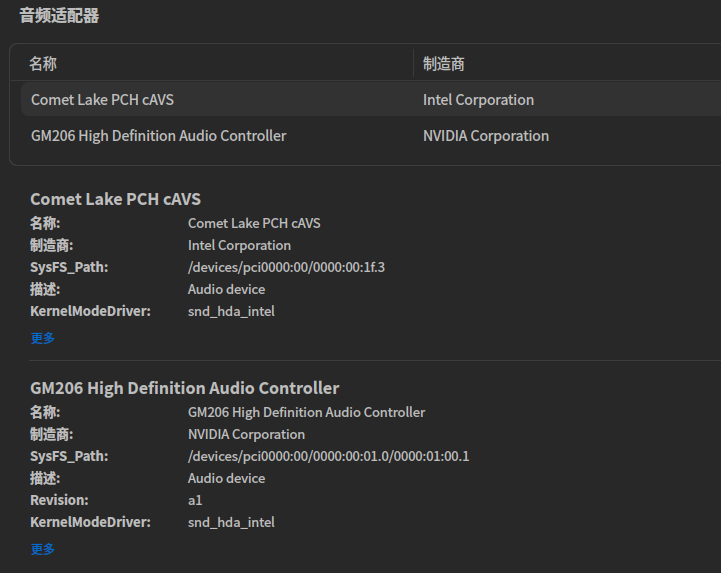721x573 pixels.
Task: Open 更多 link under GM206 audio controller
Action: coord(42,549)
